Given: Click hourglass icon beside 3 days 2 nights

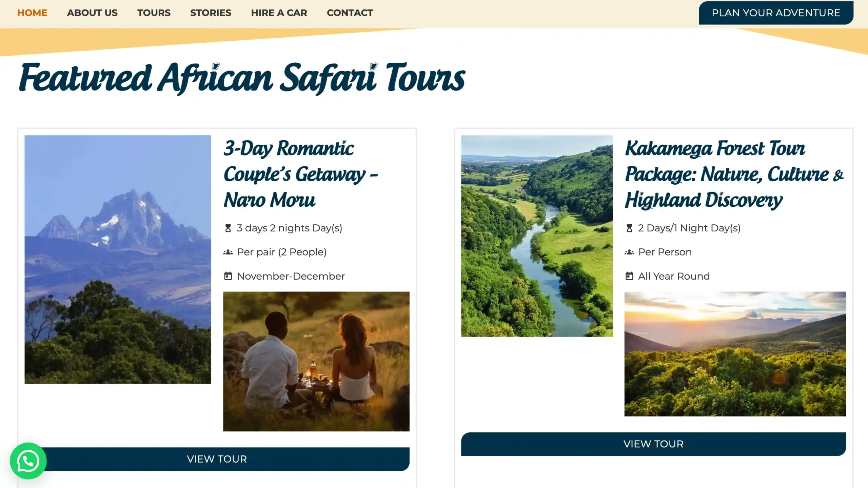Looking at the screenshot, I should coord(228,228).
